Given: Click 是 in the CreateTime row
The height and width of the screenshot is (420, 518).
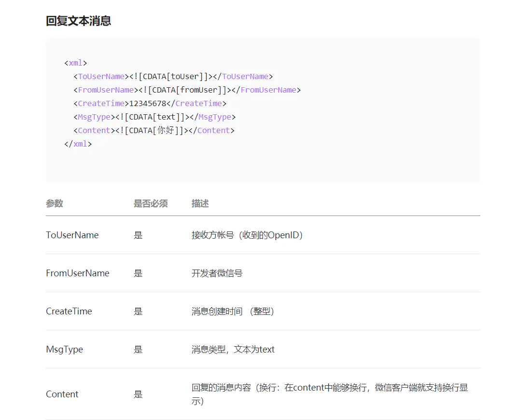Looking at the screenshot, I should [138, 311].
